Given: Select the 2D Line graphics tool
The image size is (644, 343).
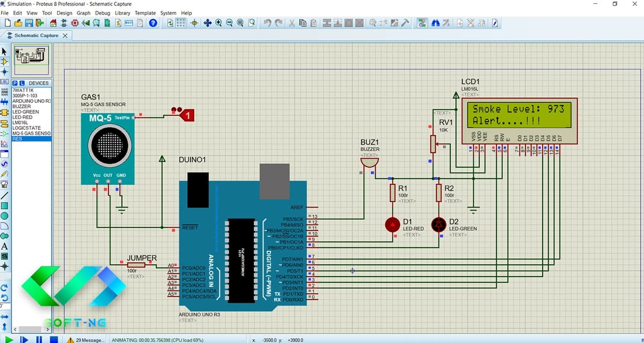Looking at the screenshot, I should tap(5, 195).
